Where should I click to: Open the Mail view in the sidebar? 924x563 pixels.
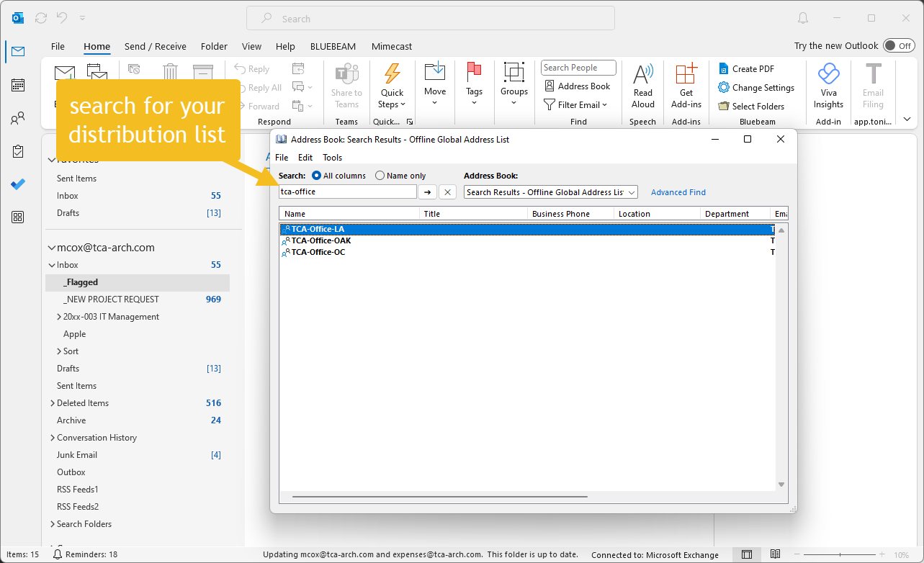click(x=18, y=51)
